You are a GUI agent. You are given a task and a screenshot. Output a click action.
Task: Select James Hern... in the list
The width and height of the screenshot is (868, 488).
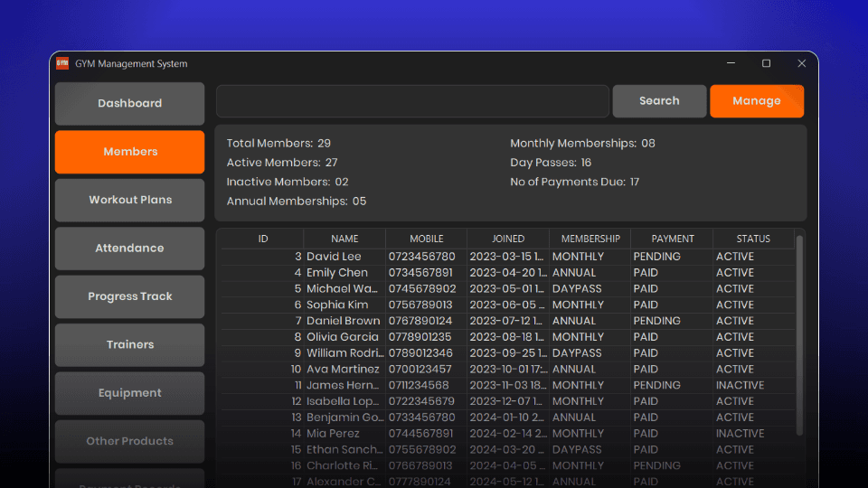pyautogui.click(x=507, y=385)
